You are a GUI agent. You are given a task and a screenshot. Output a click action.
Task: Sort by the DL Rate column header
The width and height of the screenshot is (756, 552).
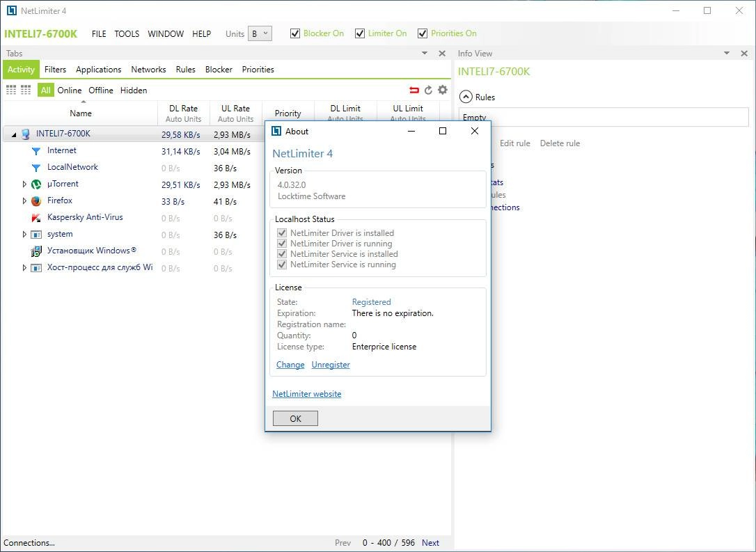click(x=183, y=113)
